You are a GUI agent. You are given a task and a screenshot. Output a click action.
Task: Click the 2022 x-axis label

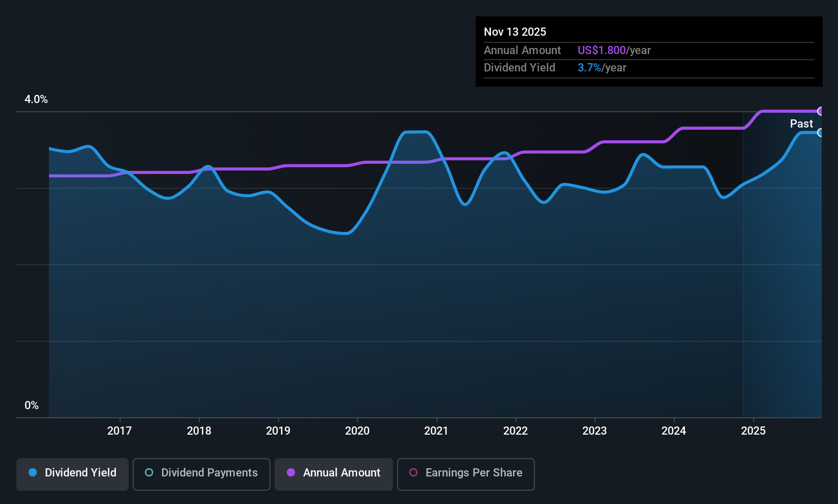(x=515, y=431)
